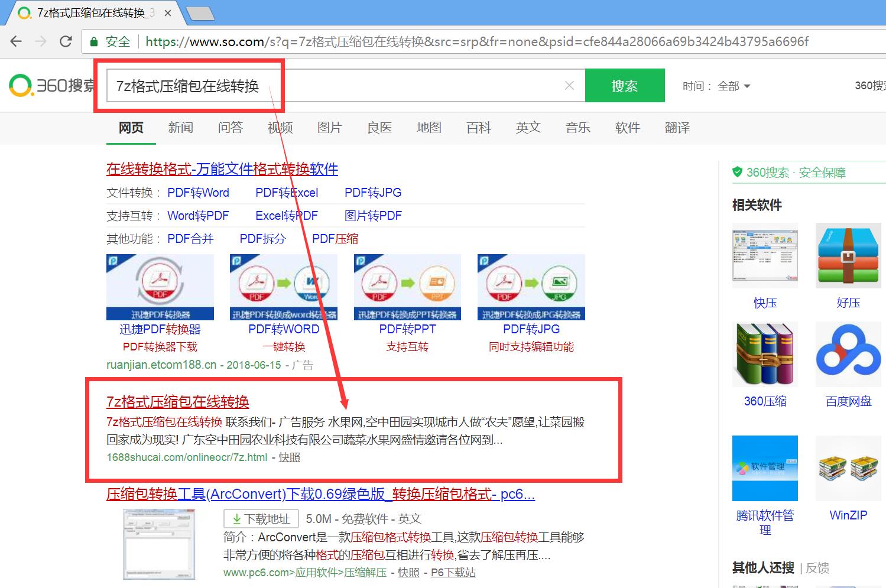Switch to the 图片 search tab
This screenshot has height=588, width=886.
click(329, 128)
